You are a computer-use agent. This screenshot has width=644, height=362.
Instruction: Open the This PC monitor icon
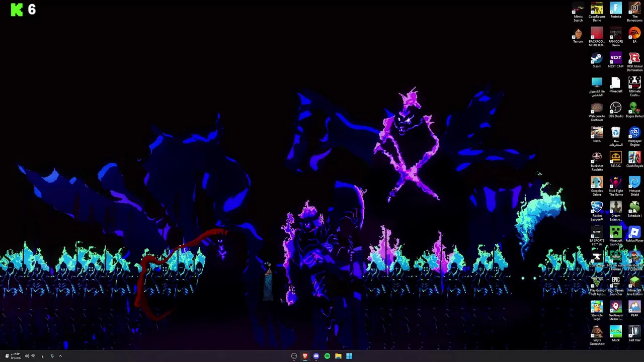[597, 87]
